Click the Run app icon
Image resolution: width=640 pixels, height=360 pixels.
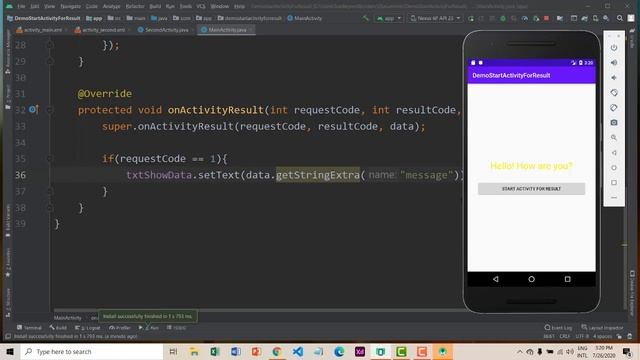click(471, 18)
